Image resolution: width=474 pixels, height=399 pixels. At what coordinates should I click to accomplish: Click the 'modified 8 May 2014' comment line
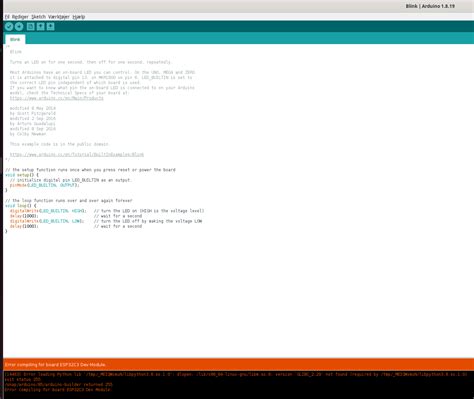click(x=33, y=108)
